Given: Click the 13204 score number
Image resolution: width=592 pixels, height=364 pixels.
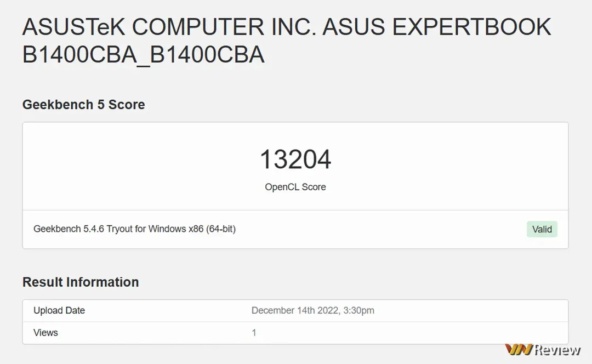Looking at the screenshot, I should pyautogui.click(x=295, y=160).
